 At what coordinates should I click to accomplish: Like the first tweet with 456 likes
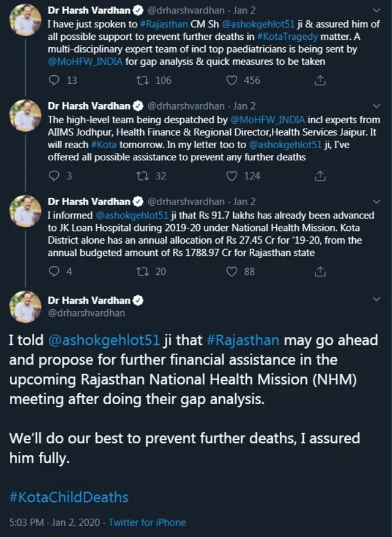pyautogui.click(x=232, y=80)
